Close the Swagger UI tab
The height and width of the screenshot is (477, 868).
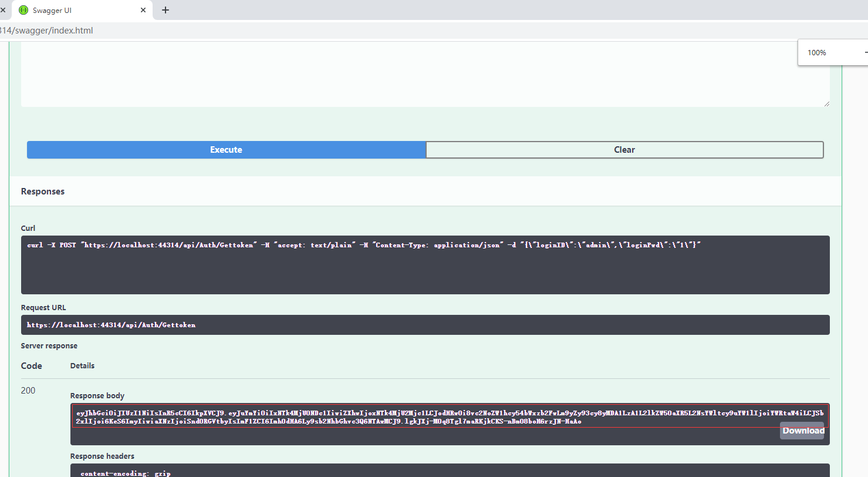tap(144, 10)
